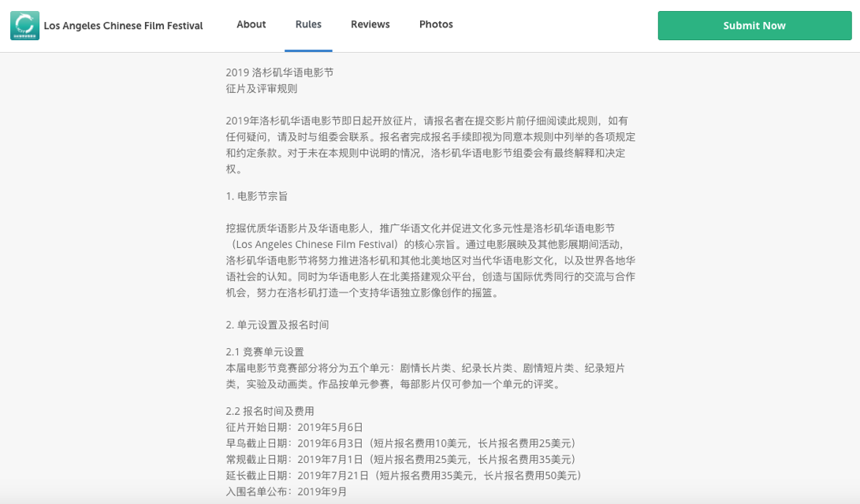
Task: Click the extended deadline line '延长截止日期'
Action: [x=404, y=476]
